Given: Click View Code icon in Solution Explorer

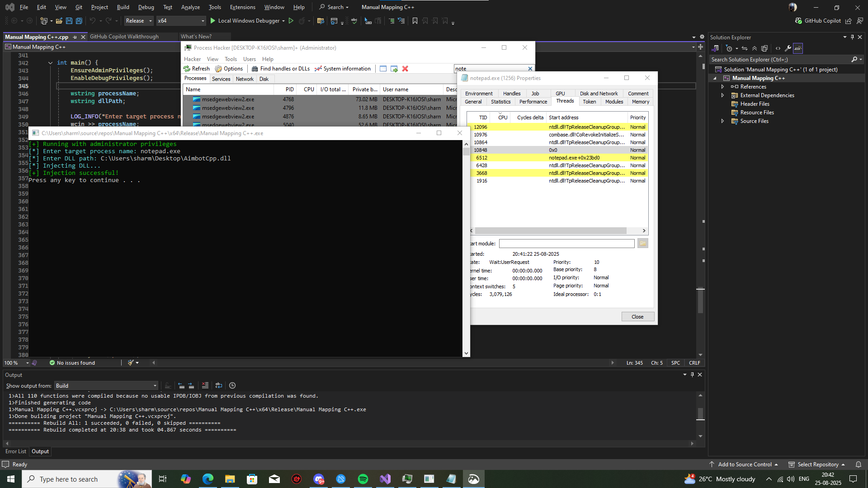Looking at the screenshot, I should (778, 48).
